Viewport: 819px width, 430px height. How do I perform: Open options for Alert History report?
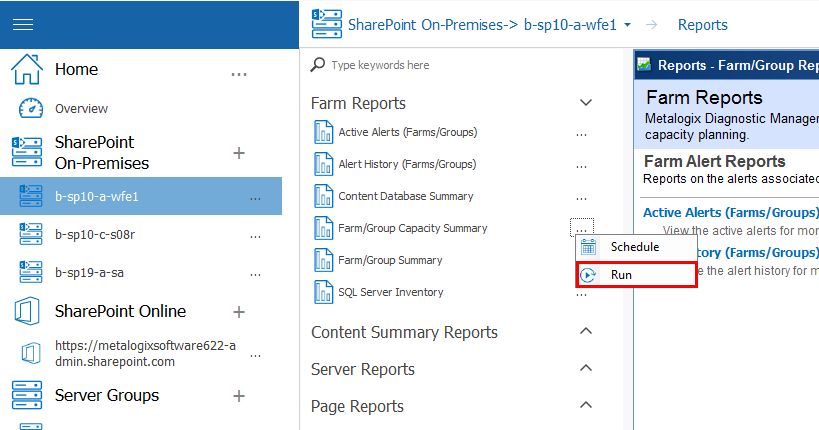point(581,164)
